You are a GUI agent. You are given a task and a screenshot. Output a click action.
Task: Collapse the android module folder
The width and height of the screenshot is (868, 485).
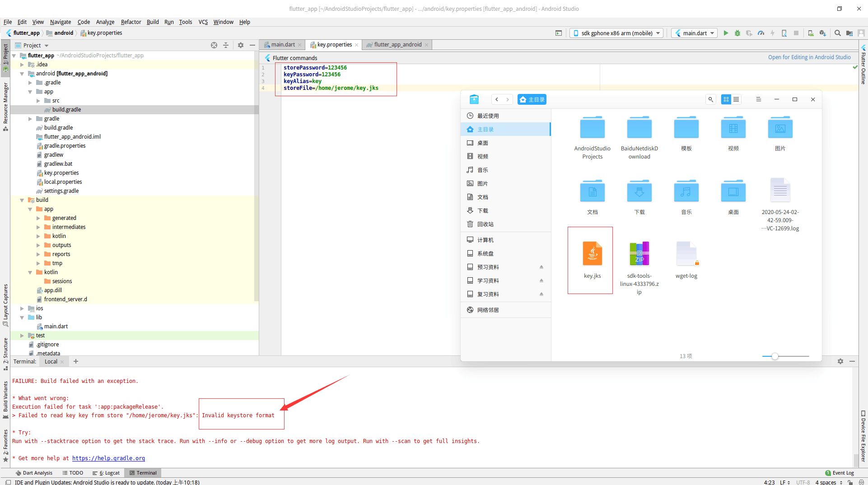22,74
